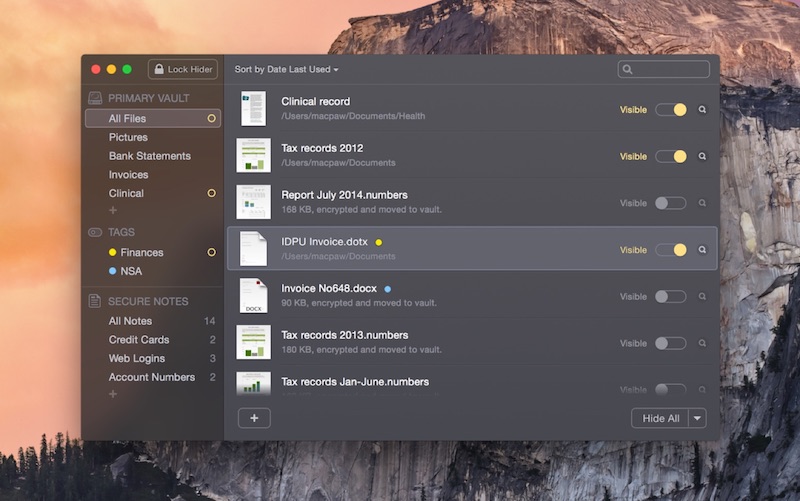800x501 pixels.
Task: Reveal Tax records 2012 using its magnifier icon
Action: 702,156
